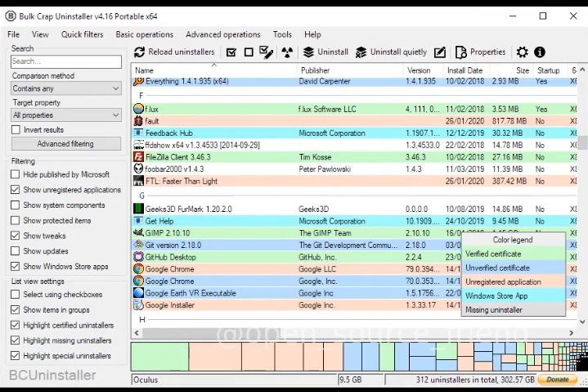Open settings via the gear icon
This screenshot has height=392, width=588.
pos(522,52)
